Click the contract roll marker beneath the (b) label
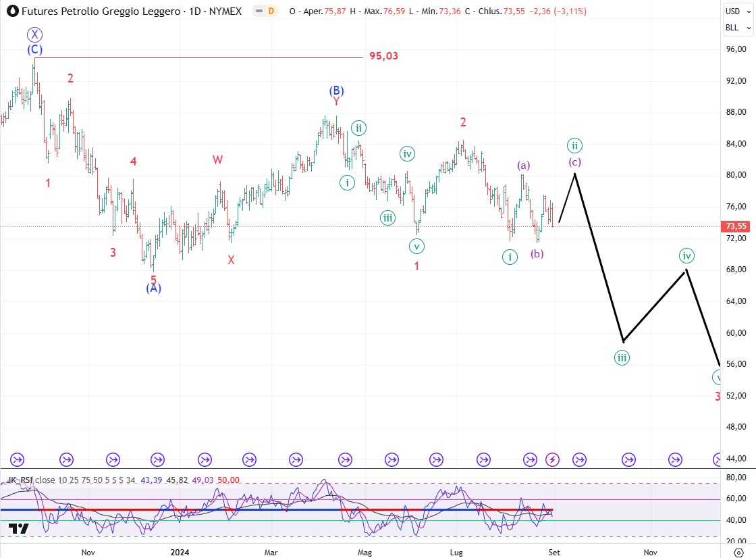756x558 pixels. [530, 459]
